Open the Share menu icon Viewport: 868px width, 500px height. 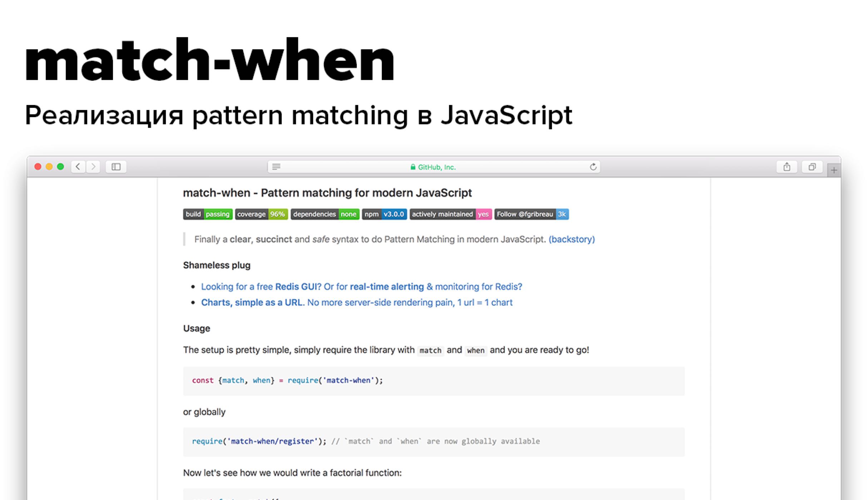pos(787,167)
